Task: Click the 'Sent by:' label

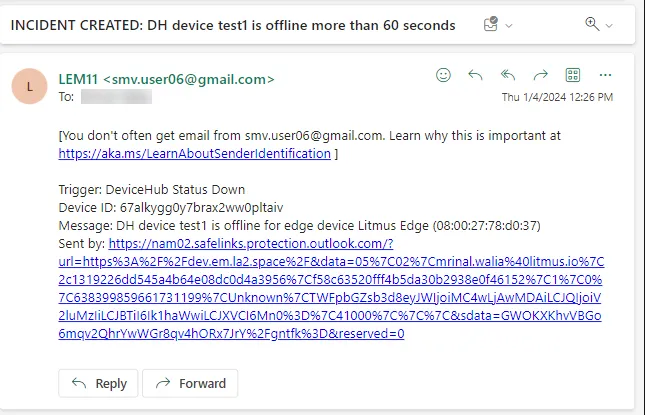Action: (x=82, y=244)
